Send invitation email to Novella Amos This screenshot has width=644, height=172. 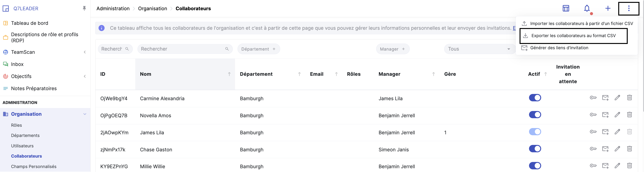[x=605, y=115]
